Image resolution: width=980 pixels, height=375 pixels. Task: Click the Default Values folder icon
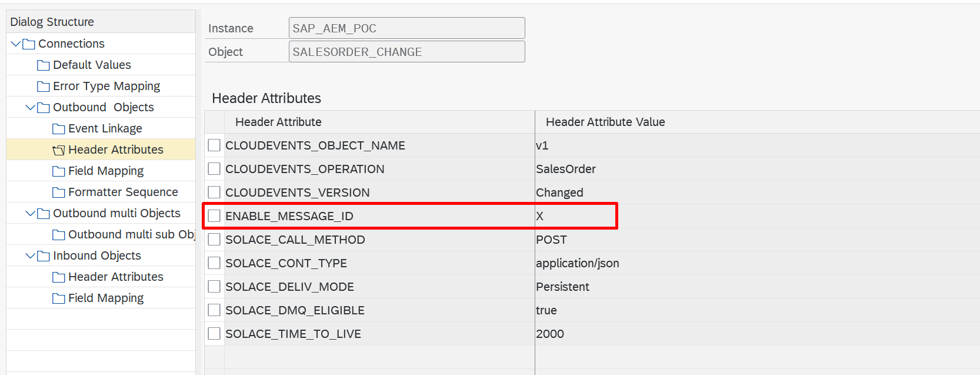(44, 65)
